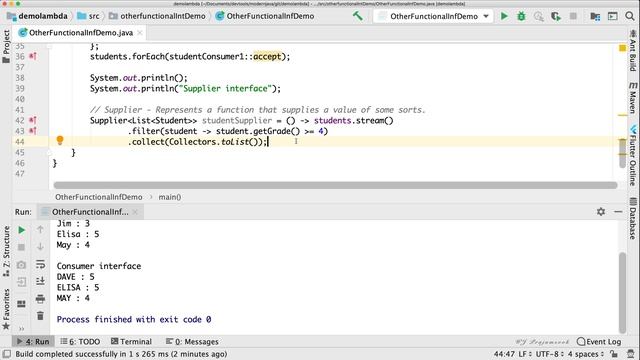The image size is (640, 360).
Task: Open the 6: TODO bottom tool tab
Action: pos(80,342)
